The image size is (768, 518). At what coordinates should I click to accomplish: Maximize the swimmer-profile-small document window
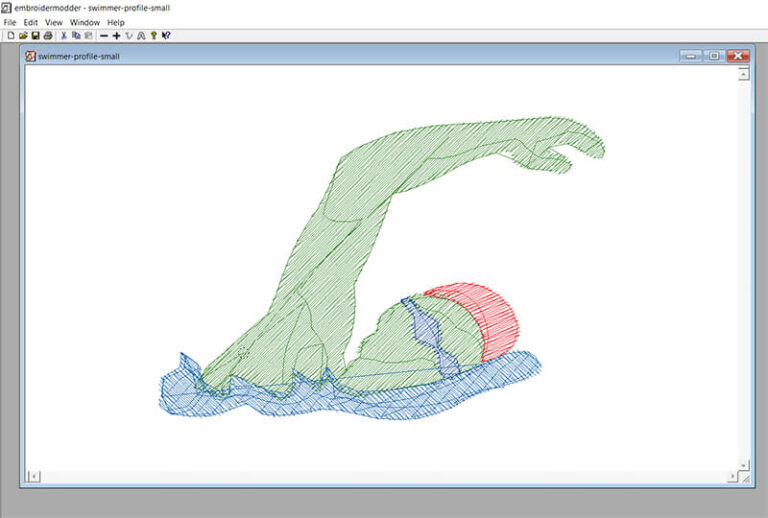click(714, 56)
